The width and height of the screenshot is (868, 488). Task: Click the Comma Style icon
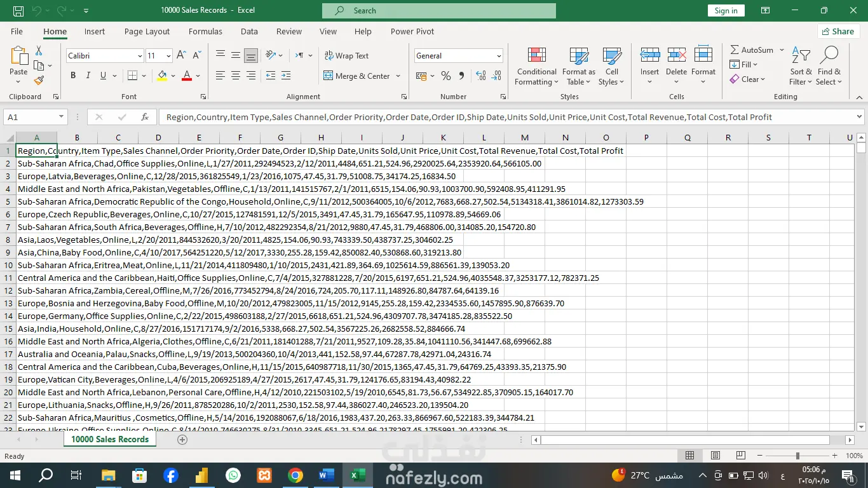tap(461, 76)
